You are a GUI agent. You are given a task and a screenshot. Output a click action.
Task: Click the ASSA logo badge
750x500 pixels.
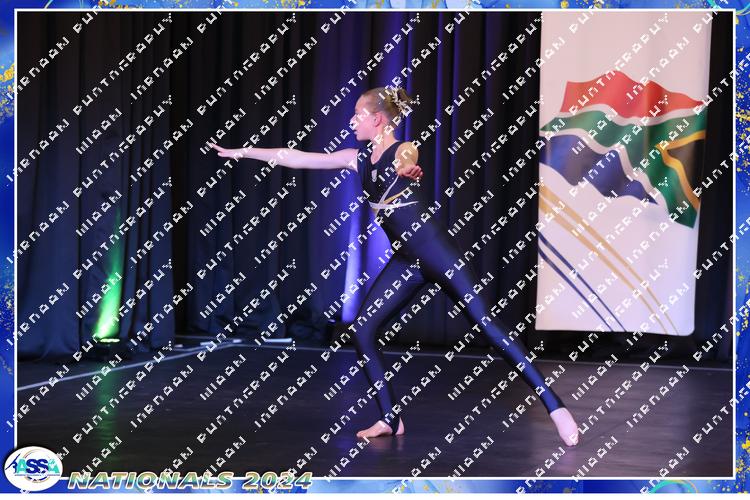[32, 468]
